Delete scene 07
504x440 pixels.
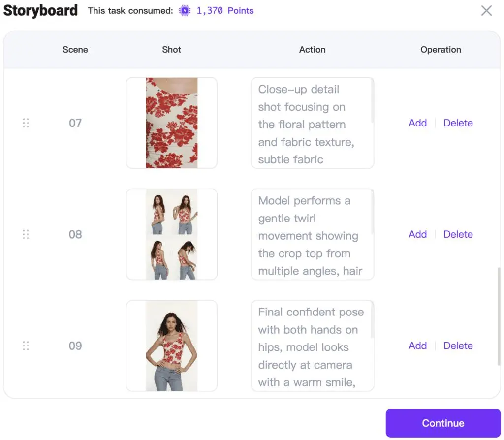tap(458, 123)
